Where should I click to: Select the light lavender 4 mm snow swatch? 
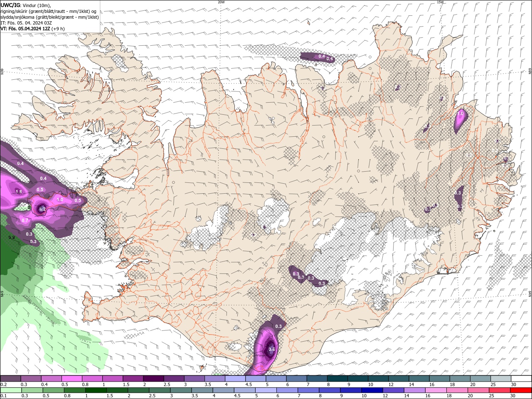[x=234, y=379]
